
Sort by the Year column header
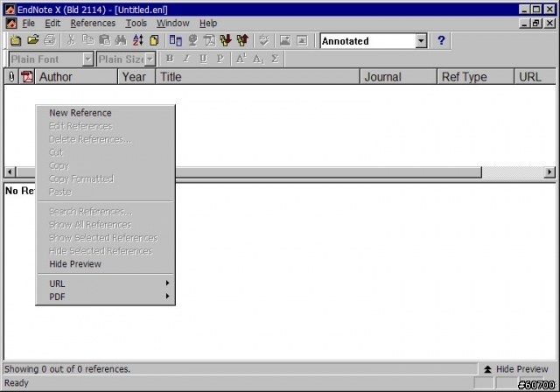pos(136,77)
